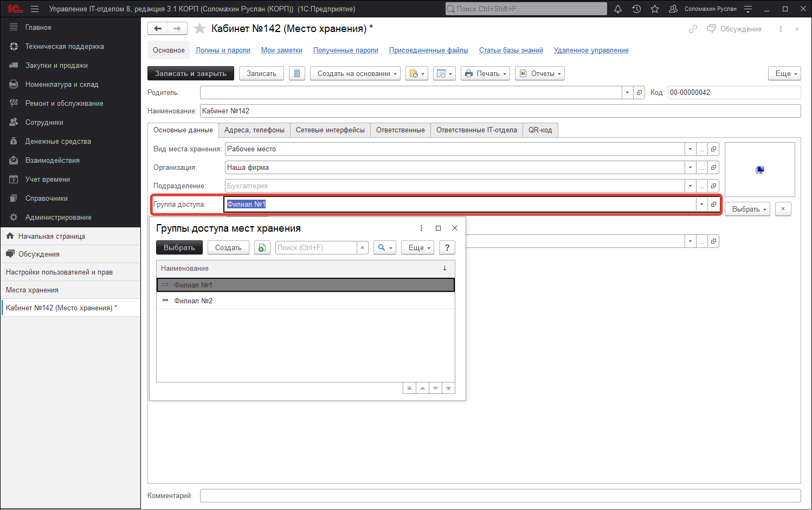Open the history clock icon in title bar
Screen dimensions: 812x510
pos(636,9)
